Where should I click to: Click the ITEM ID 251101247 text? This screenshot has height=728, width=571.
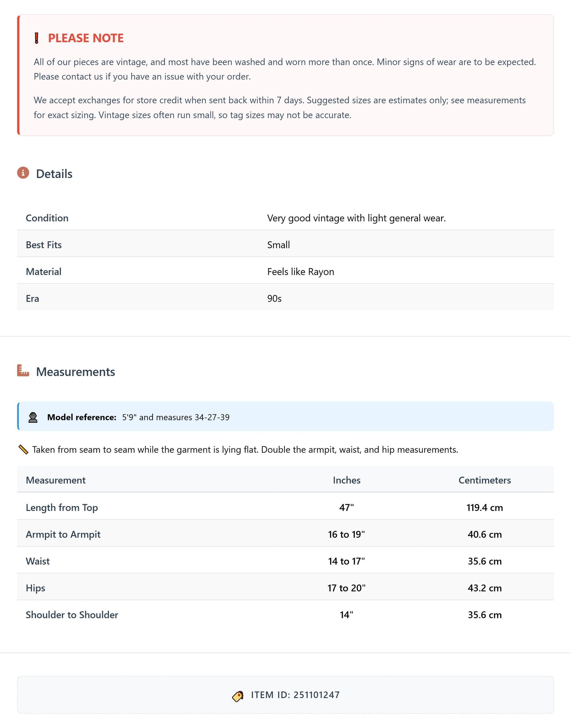click(x=295, y=695)
